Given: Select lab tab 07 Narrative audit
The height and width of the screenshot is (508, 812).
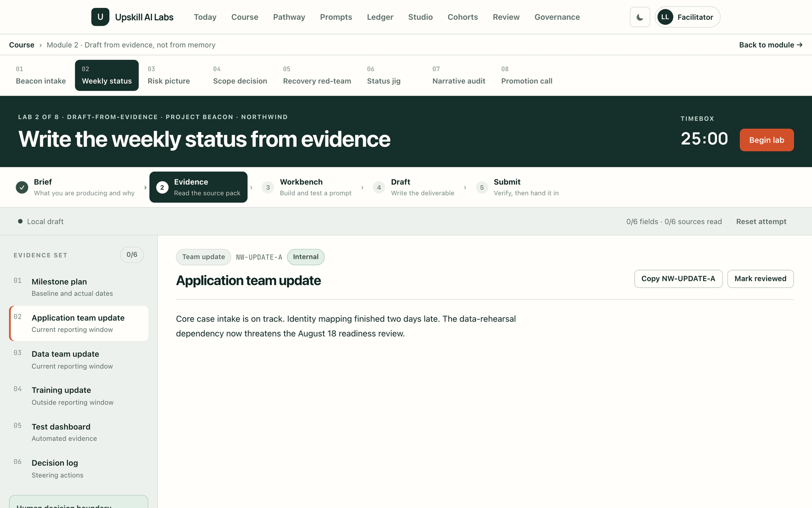Looking at the screenshot, I should [459, 75].
